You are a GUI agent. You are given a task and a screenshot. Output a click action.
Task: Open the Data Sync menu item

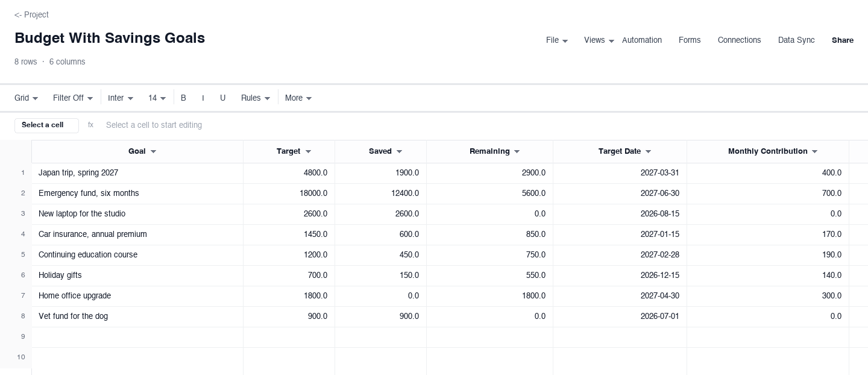pos(796,40)
